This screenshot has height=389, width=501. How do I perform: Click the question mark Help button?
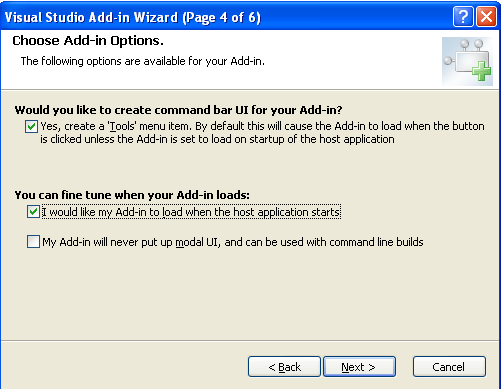(x=463, y=17)
